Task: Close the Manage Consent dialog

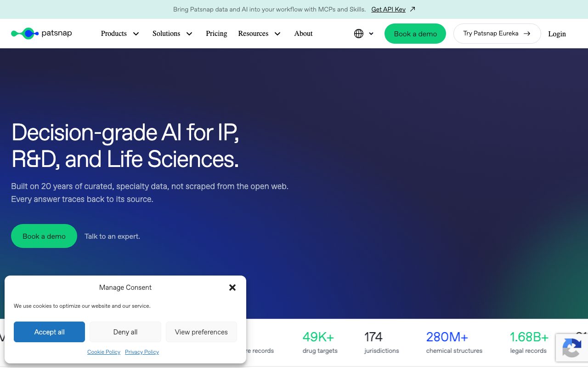Action: (232, 287)
